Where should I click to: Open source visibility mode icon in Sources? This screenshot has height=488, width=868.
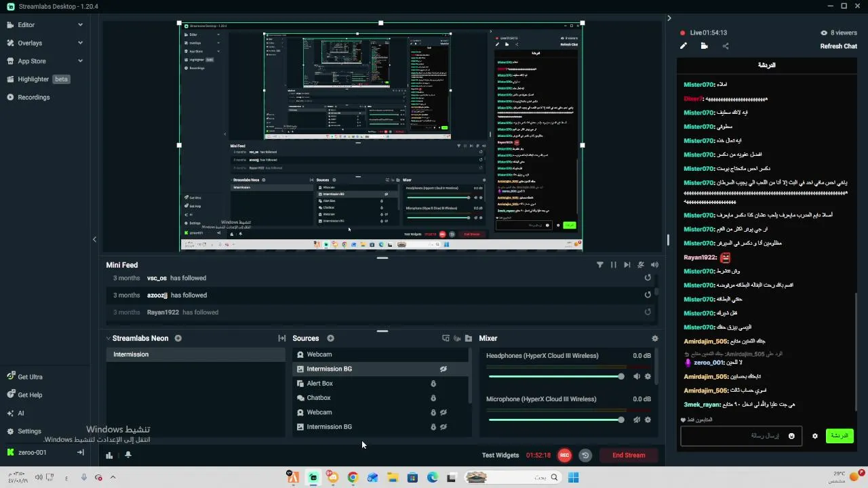tap(457, 338)
